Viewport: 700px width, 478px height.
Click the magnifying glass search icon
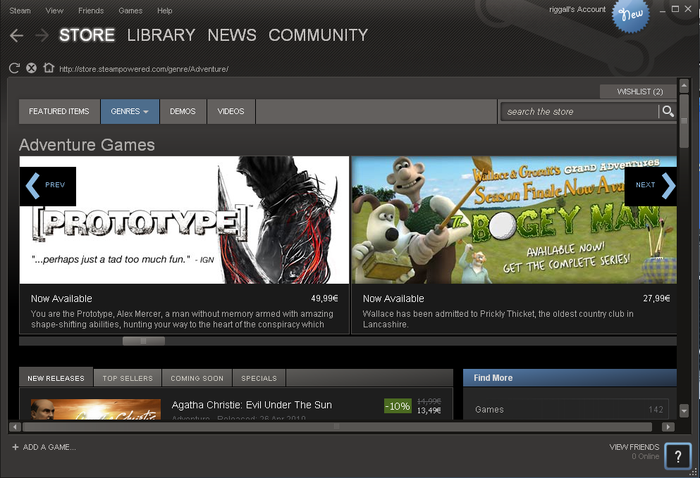[x=668, y=112]
